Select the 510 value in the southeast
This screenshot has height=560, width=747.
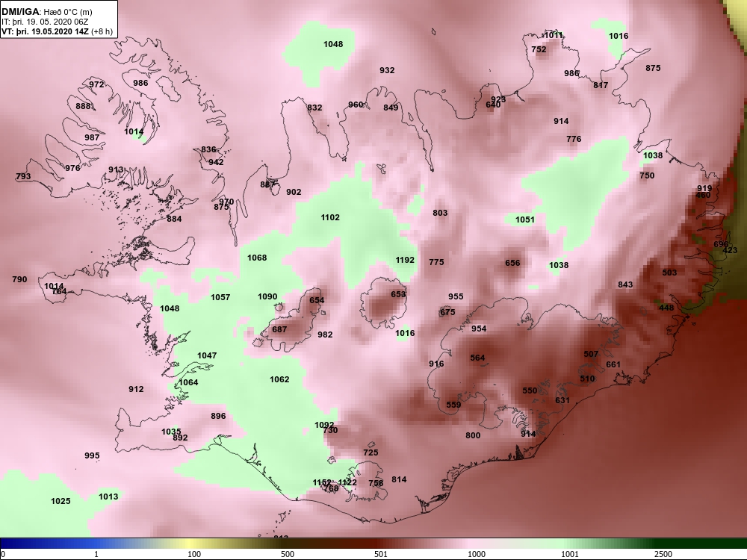coord(587,379)
